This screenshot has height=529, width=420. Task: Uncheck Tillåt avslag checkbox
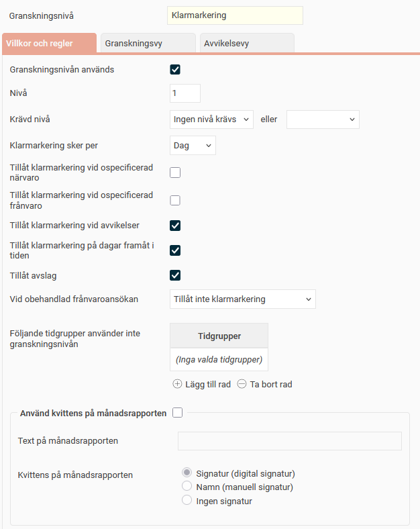coord(175,275)
